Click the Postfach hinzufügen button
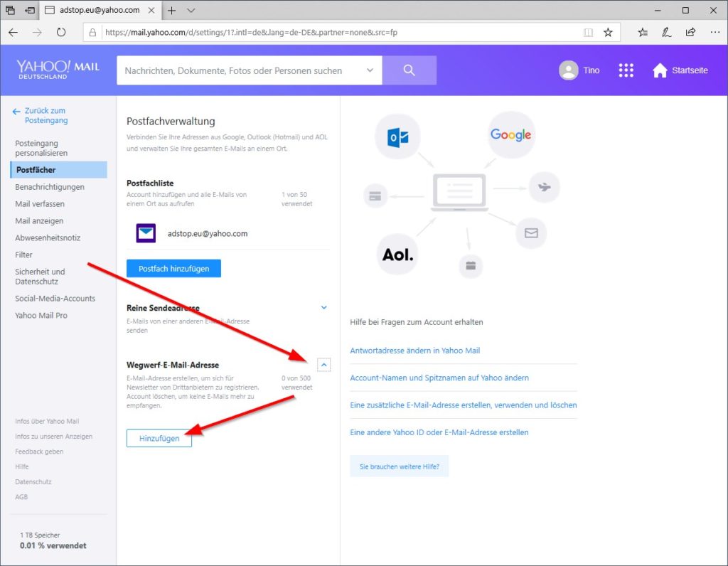Screen dimensions: 728x566 coord(173,268)
